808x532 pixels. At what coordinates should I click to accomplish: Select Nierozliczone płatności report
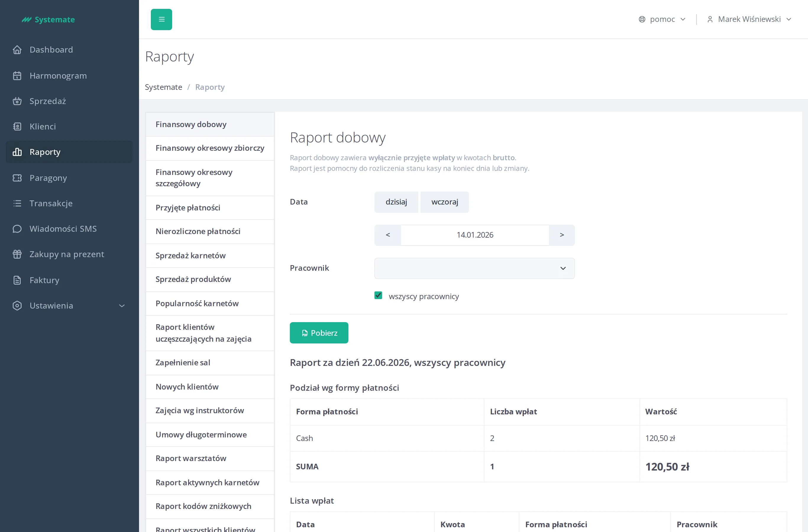(210, 231)
